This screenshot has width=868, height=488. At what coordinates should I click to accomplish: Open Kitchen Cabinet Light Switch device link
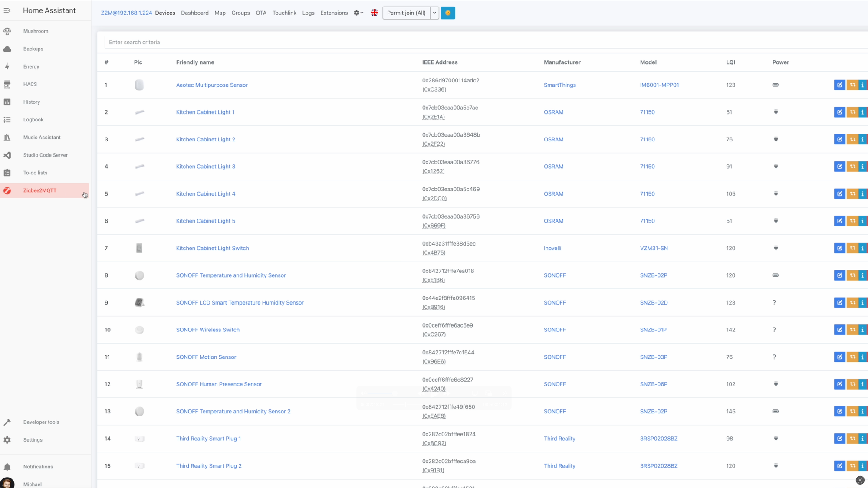click(212, 248)
